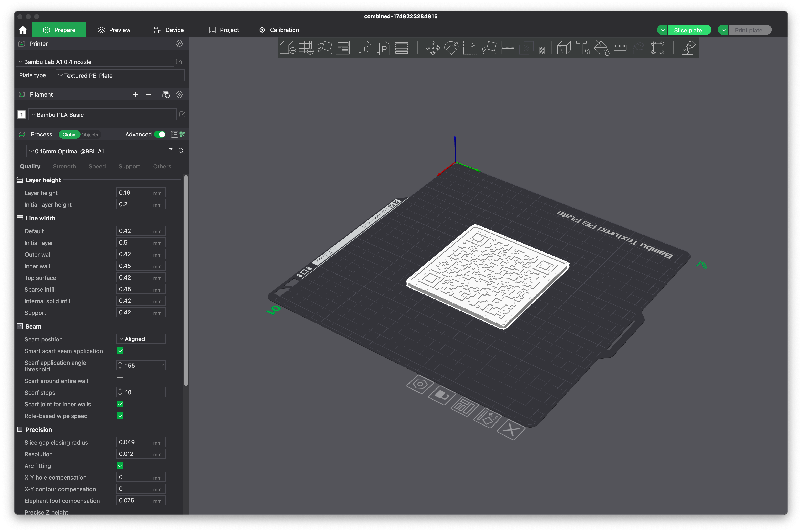Image resolution: width=802 pixels, height=532 pixels.
Task: Open the Plate type dropdown
Action: pyautogui.click(x=120, y=75)
